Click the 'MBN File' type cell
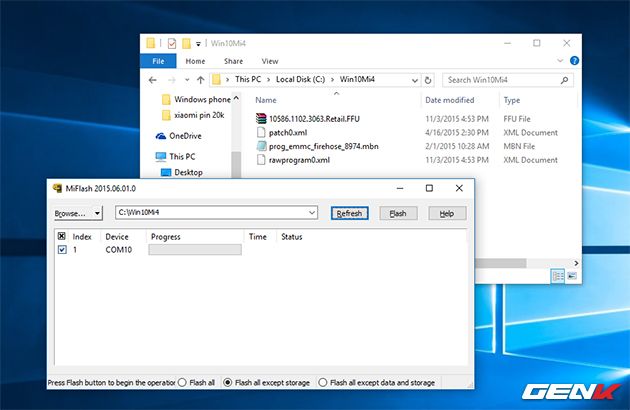The image size is (630, 410). (519, 146)
